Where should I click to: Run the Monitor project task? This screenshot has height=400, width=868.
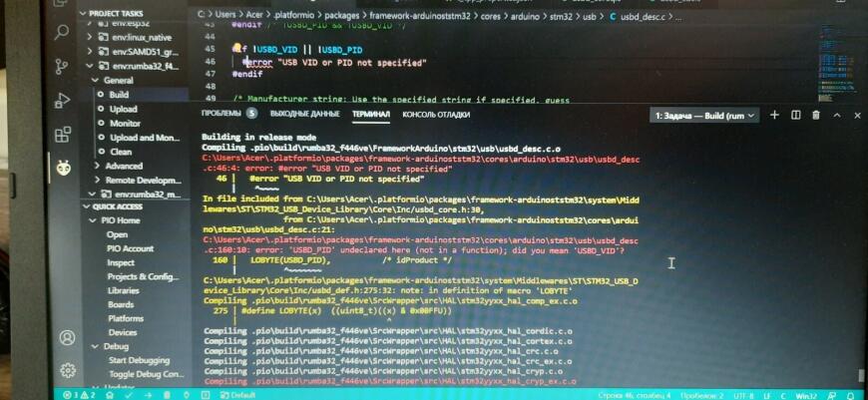pyautogui.click(x=125, y=124)
